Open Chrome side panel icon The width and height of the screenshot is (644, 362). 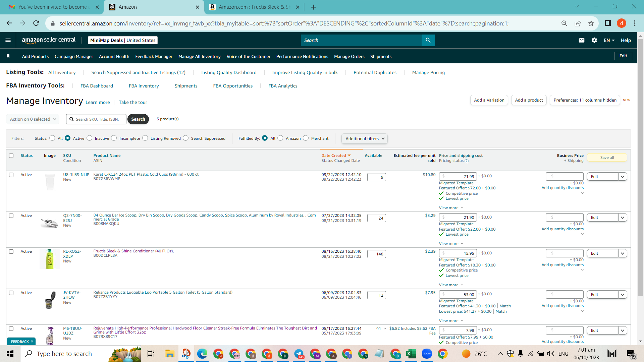point(608,23)
